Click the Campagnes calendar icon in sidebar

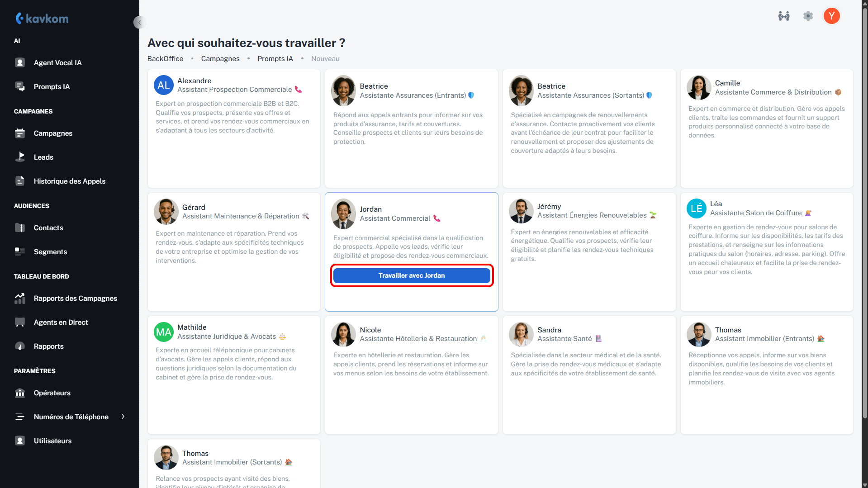click(20, 133)
